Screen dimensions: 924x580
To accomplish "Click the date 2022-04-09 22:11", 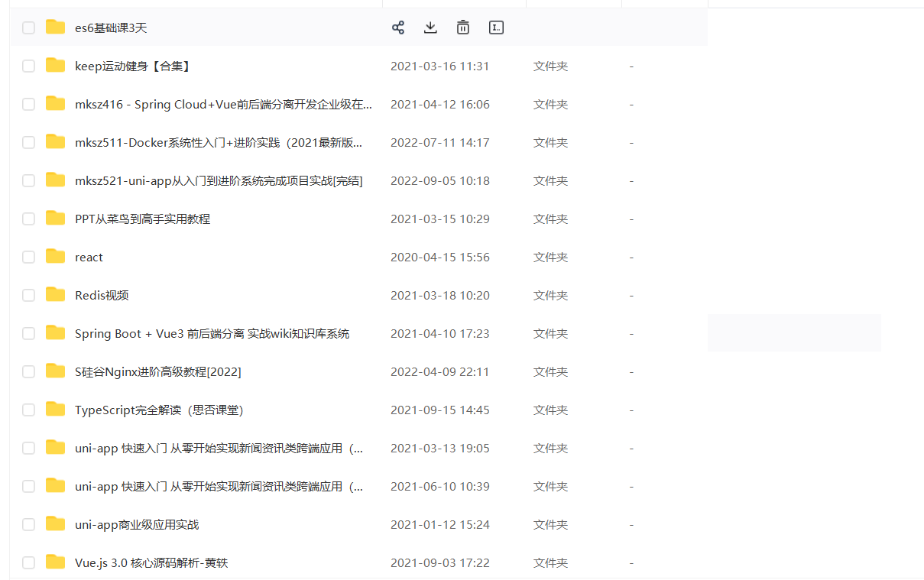I will 440,372.
